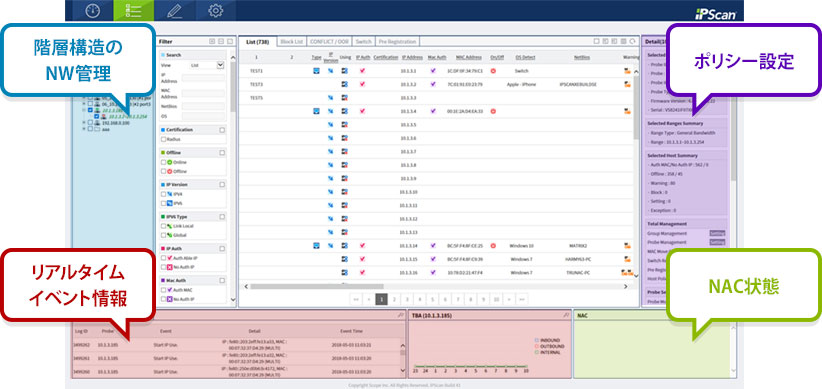
Task: Click the warning icon on the 10.1.3.1 row
Action: pyautogui.click(x=626, y=70)
